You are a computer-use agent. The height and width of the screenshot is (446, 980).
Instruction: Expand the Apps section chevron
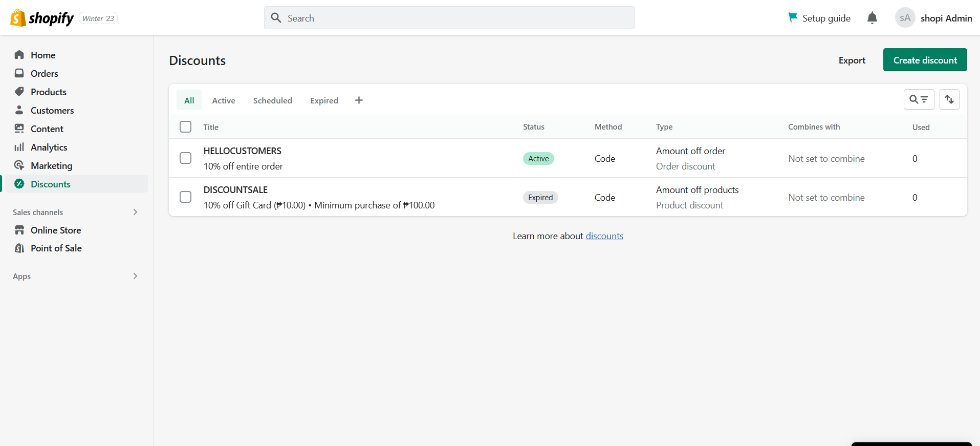135,276
